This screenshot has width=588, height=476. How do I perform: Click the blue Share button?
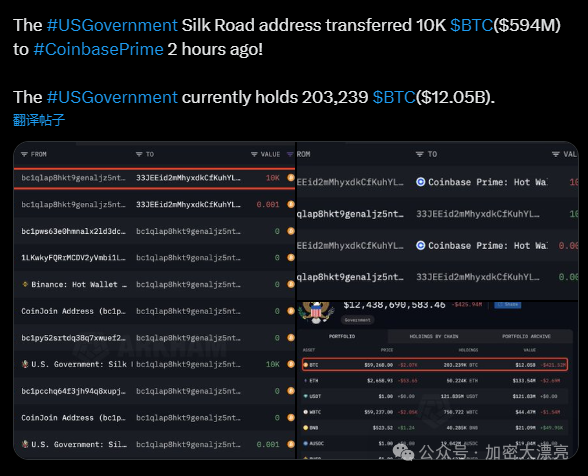(x=508, y=305)
